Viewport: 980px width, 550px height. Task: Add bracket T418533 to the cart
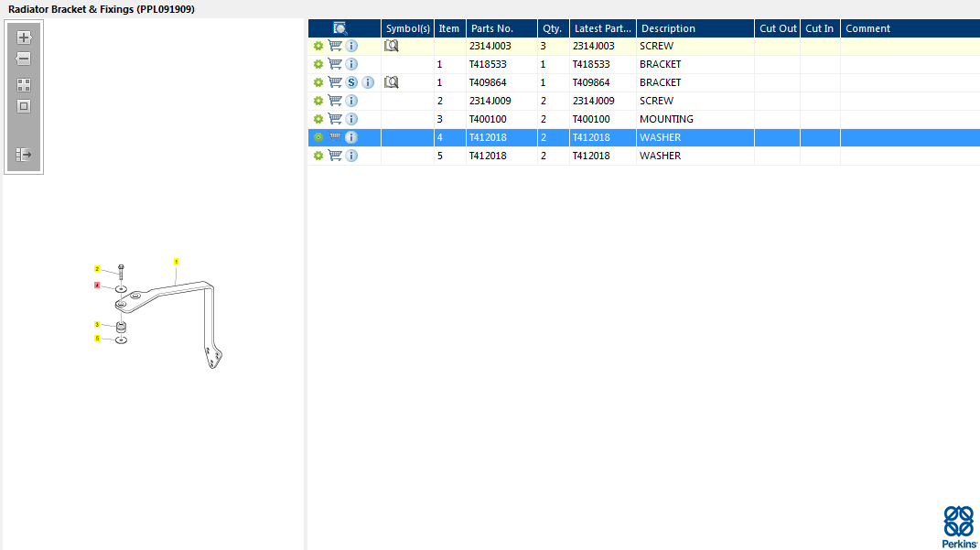pyautogui.click(x=335, y=64)
